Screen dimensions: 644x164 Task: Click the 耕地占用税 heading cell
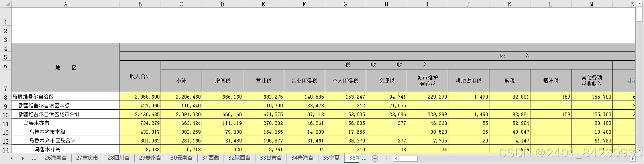[x=468, y=81]
